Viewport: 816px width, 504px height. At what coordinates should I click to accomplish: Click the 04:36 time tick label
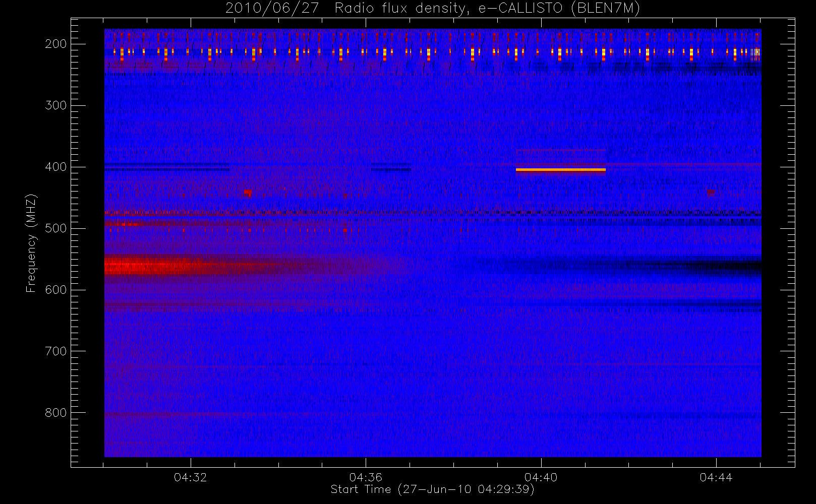pyautogui.click(x=366, y=477)
